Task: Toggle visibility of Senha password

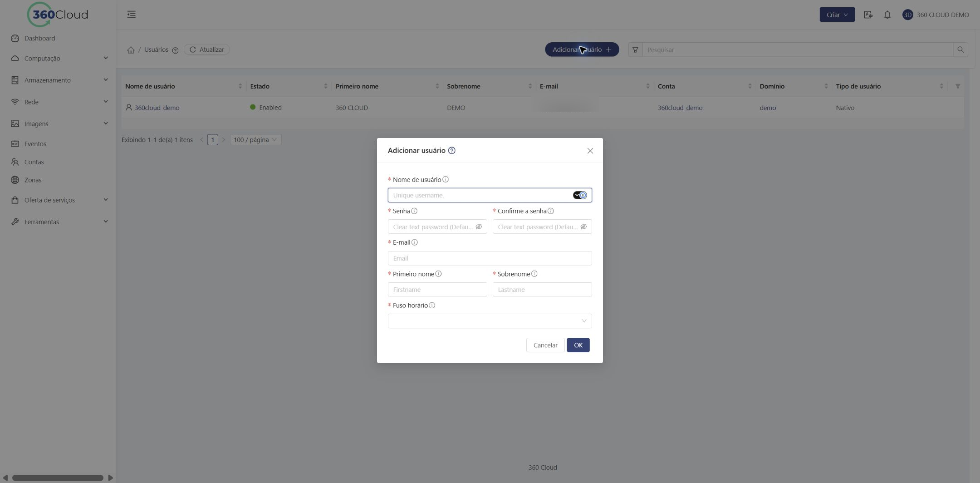Action: [x=479, y=227]
